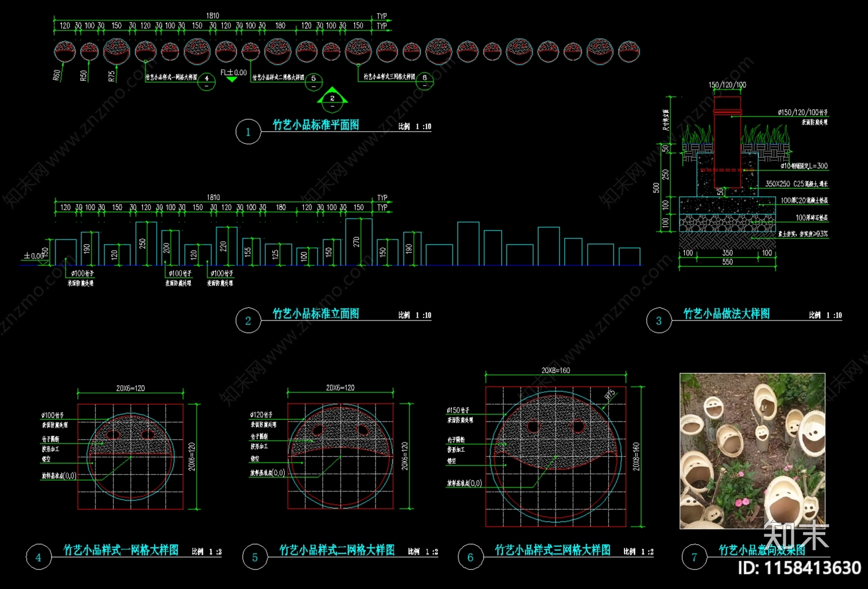Click the detail callout bubble 4 in the plan
868x589 pixels.
point(207,81)
